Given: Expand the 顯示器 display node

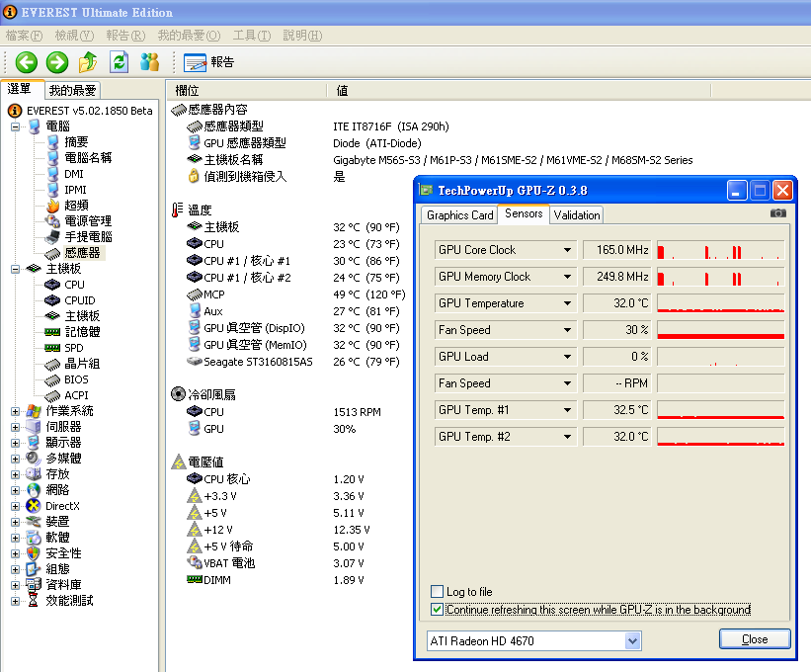Looking at the screenshot, I should [16, 444].
